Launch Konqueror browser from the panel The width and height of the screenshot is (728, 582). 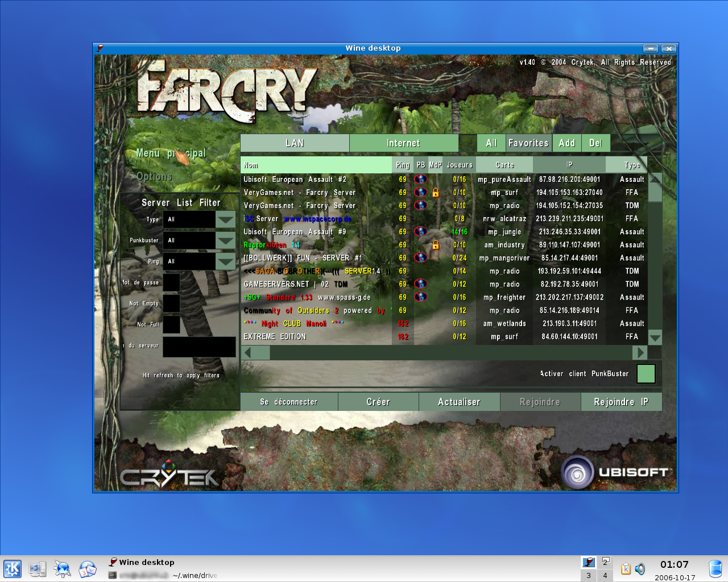click(62, 569)
